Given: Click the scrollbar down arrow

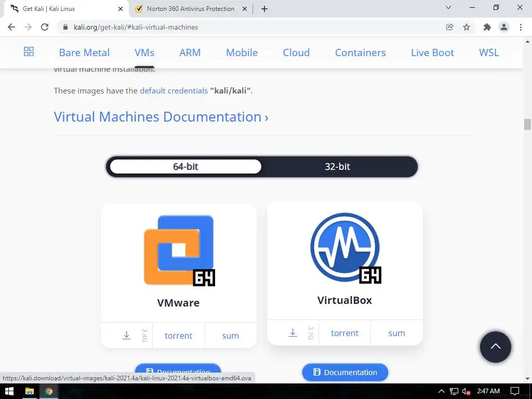Looking at the screenshot, I should 527,378.
